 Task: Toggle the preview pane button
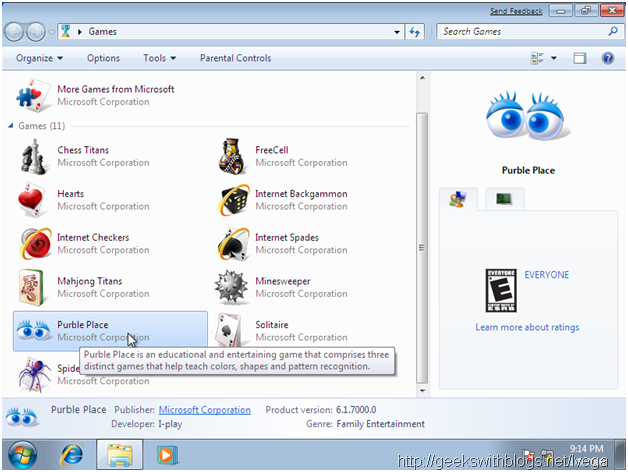click(579, 58)
